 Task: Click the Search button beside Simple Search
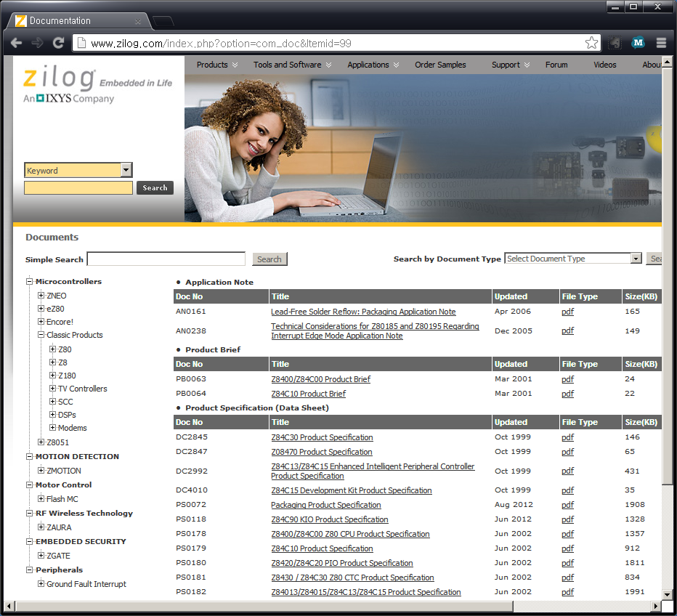(x=269, y=259)
